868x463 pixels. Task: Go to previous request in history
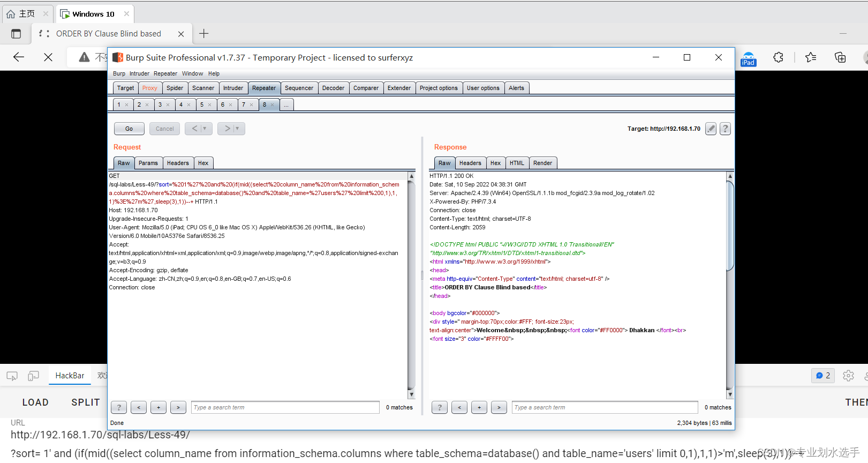click(194, 129)
